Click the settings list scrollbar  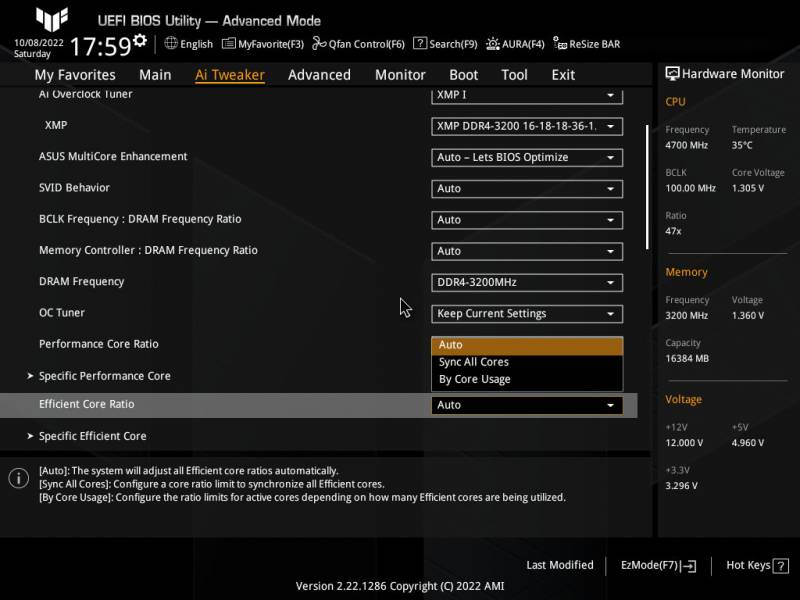[647, 187]
